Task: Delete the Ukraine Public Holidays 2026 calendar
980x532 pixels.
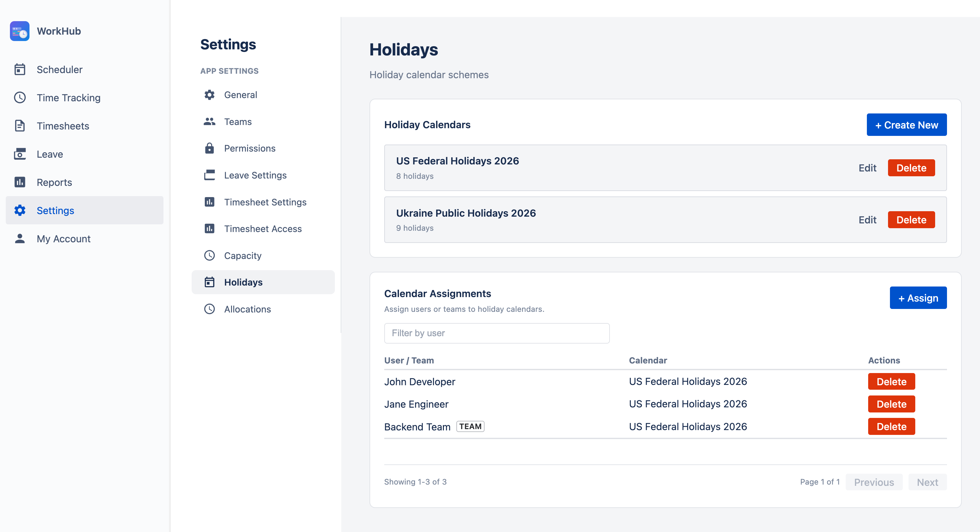Action: 911,220
